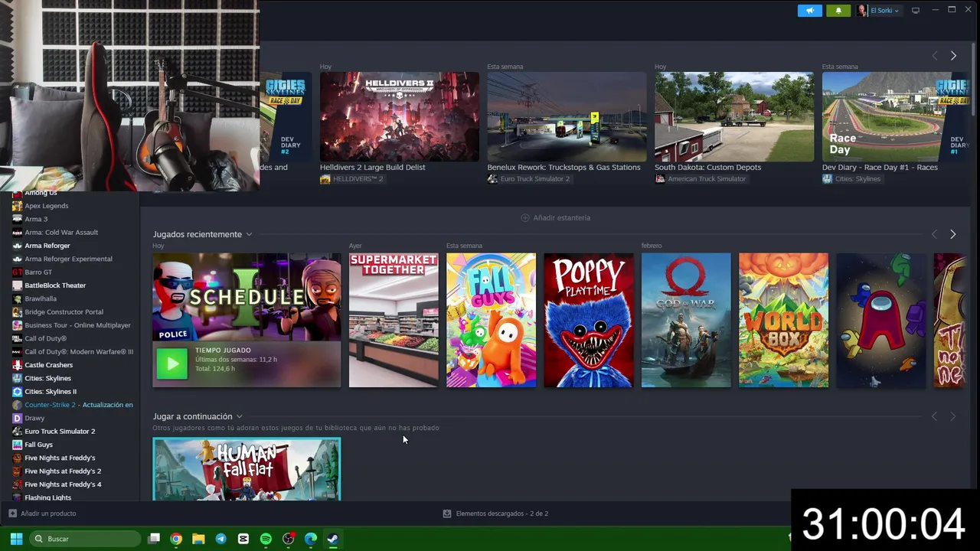This screenshot has width=980, height=551.
Task: Click Cities: Skylines news source label
Action: tap(851, 179)
